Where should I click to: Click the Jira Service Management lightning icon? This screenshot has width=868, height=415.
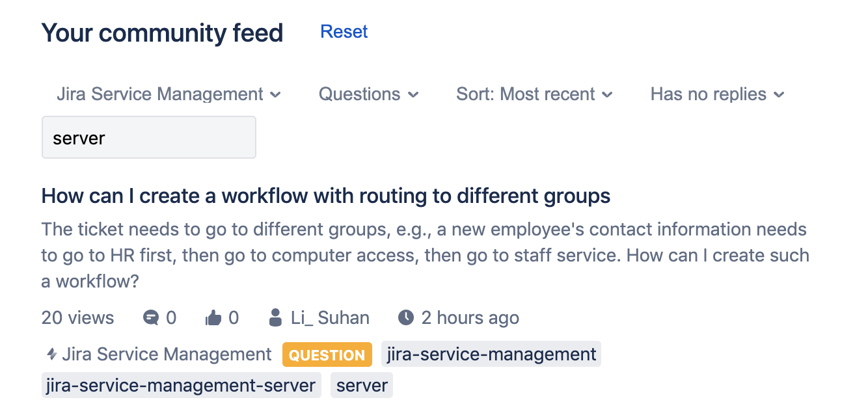point(52,355)
